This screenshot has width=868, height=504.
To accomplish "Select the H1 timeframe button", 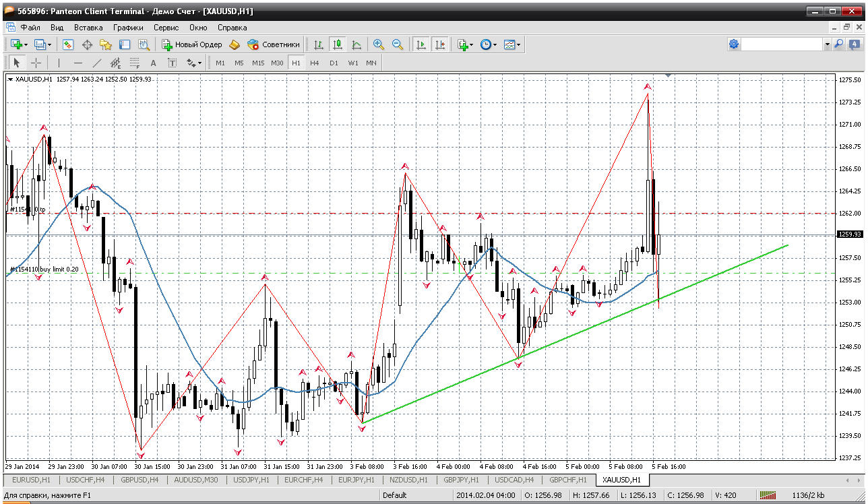I will [296, 63].
